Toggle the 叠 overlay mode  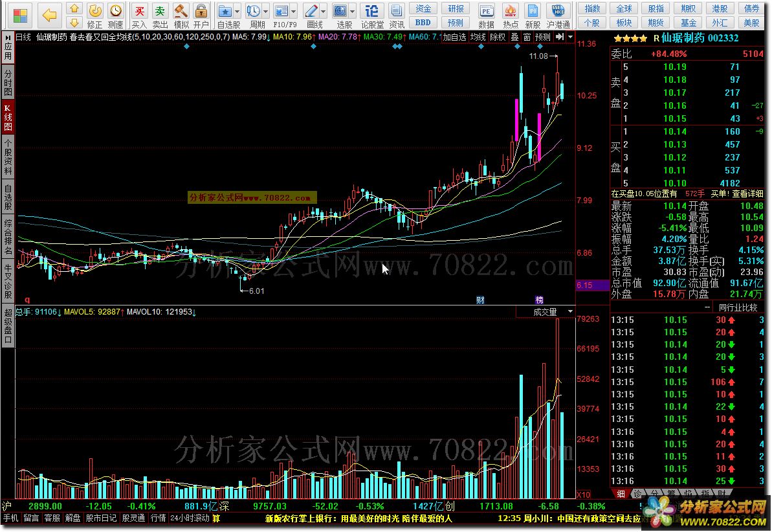514,37
